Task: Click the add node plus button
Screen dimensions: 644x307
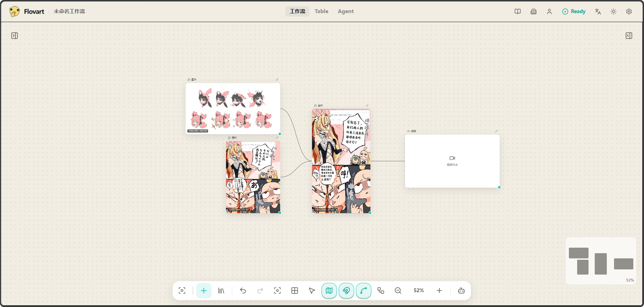Action: pyautogui.click(x=204, y=290)
